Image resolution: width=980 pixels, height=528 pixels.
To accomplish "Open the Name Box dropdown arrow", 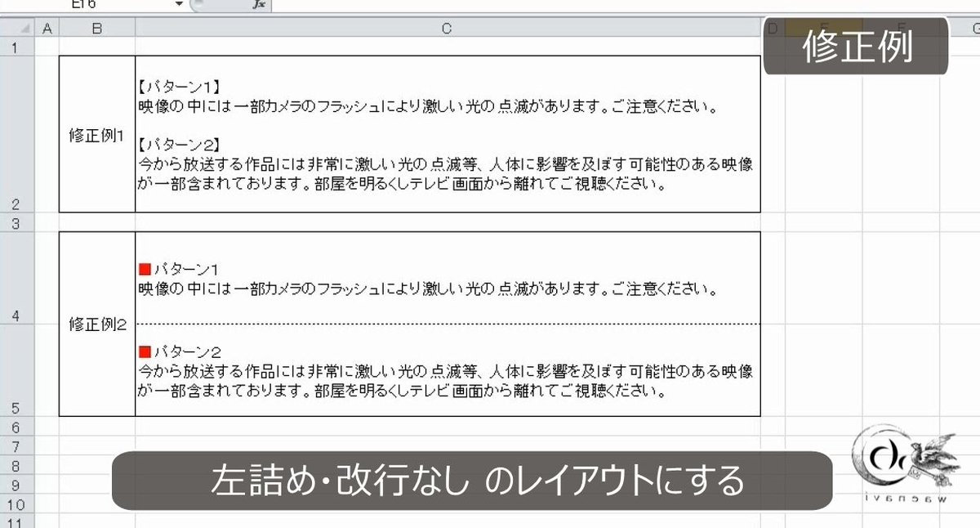I will coord(179,5).
